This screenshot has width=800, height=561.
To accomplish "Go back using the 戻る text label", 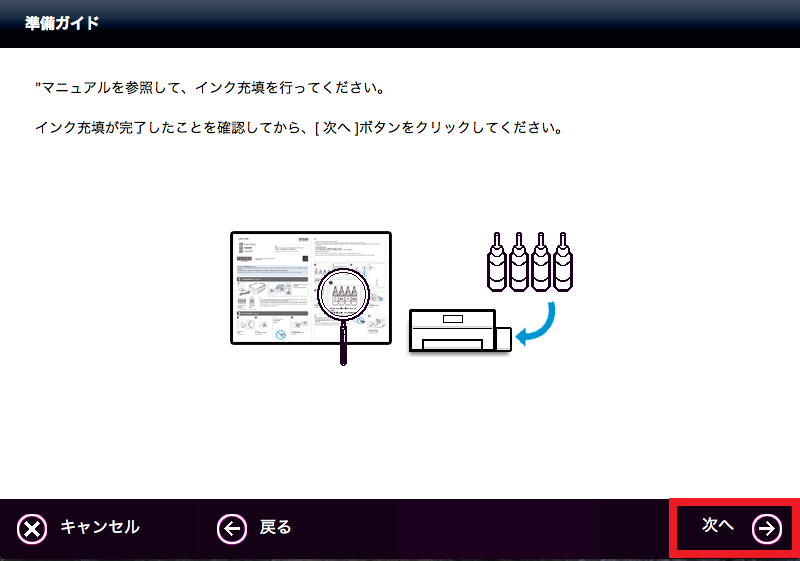I will coord(275,528).
